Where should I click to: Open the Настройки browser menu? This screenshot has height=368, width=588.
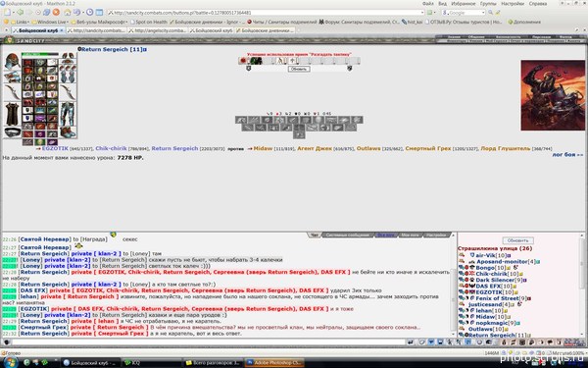point(513,3)
